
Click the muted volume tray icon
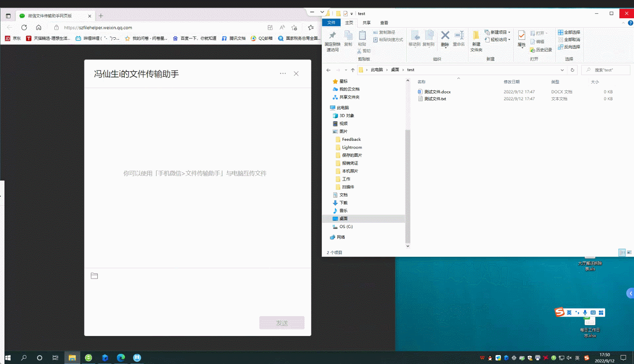click(569, 358)
